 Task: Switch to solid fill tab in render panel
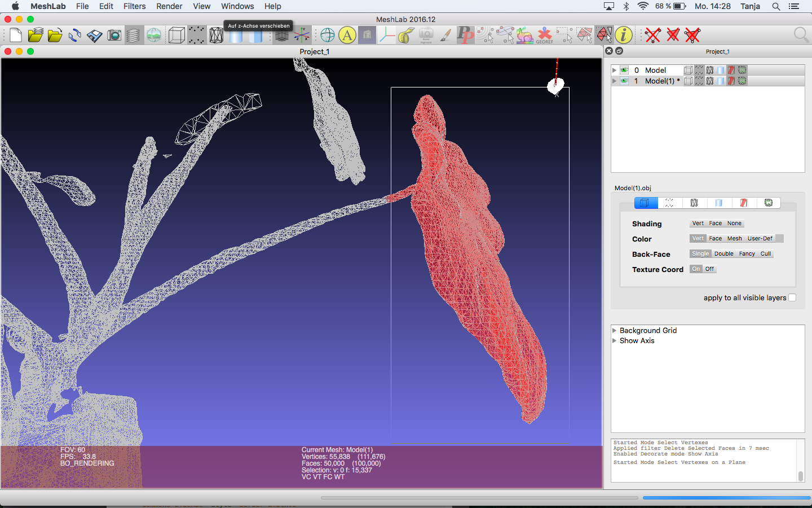click(x=719, y=203)
